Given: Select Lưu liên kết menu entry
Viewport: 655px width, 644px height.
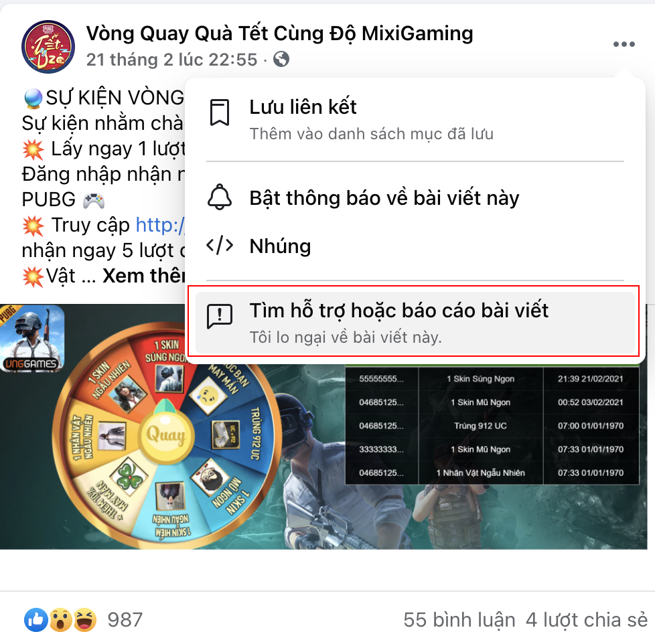Looking at the screenshot, I should point(415,119).
